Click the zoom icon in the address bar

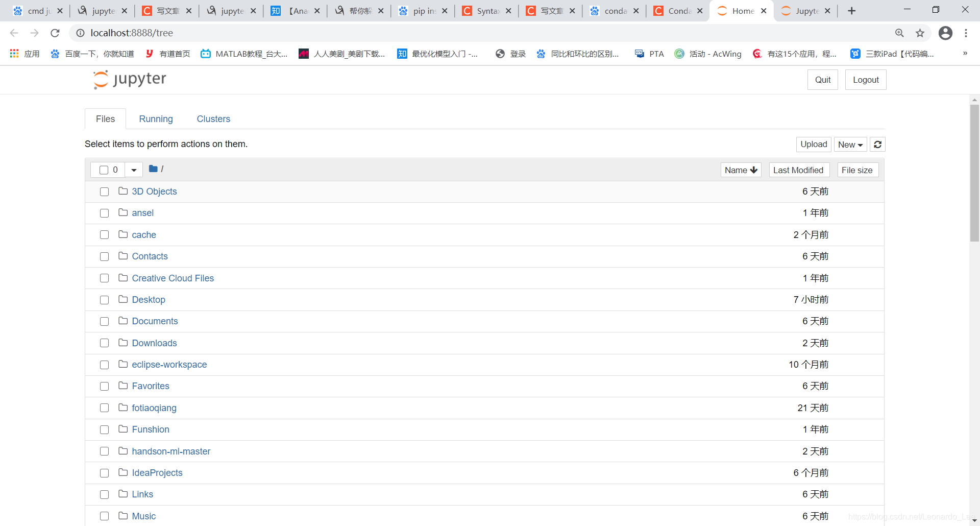coord(899,33)
